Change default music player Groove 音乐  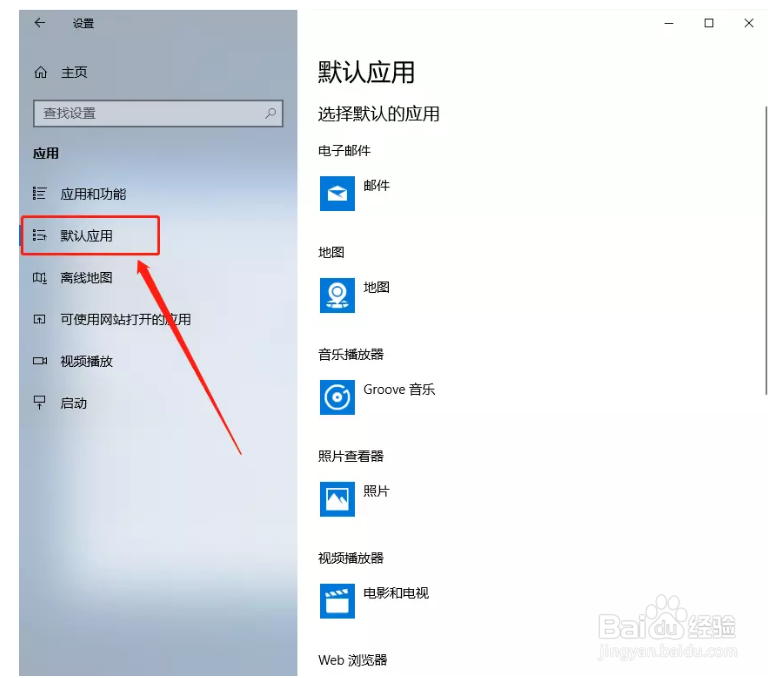tap(399, 389)
